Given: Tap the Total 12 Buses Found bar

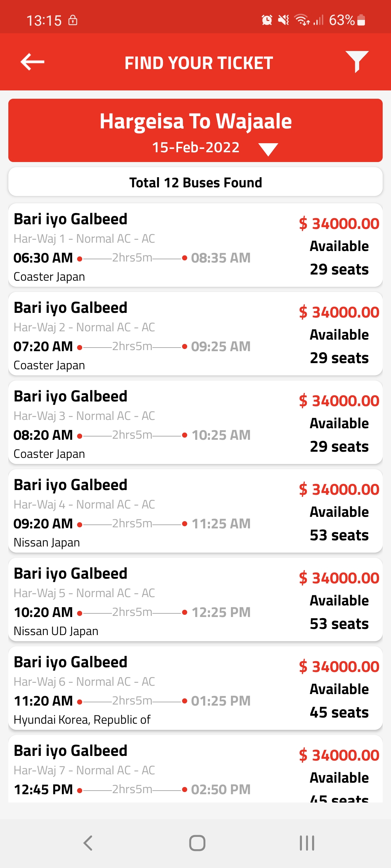Looking at the screenshot, I should pos(195,182).
